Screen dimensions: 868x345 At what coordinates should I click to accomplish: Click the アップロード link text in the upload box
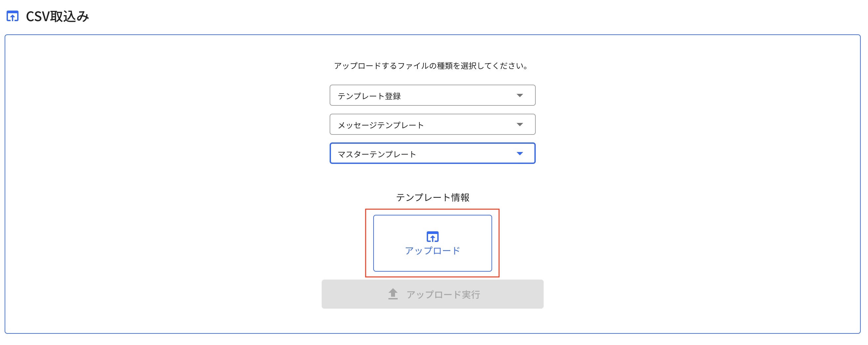433,250
